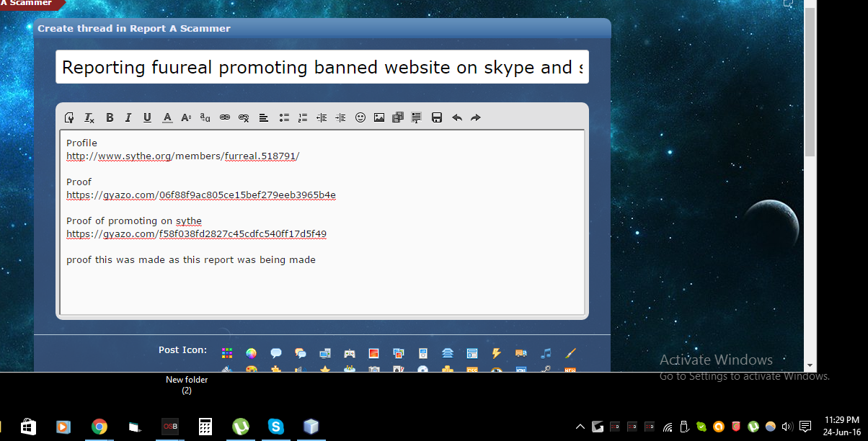Select the paintbrush post icon
This screenshot has height=441, width=868.
tap(570, 353)
